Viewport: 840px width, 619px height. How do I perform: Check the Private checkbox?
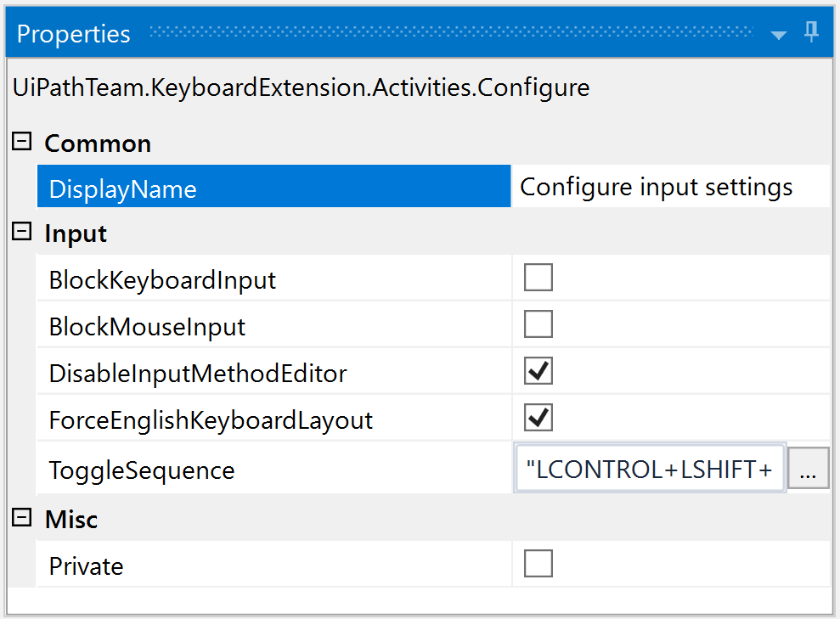tap(538, 563)
